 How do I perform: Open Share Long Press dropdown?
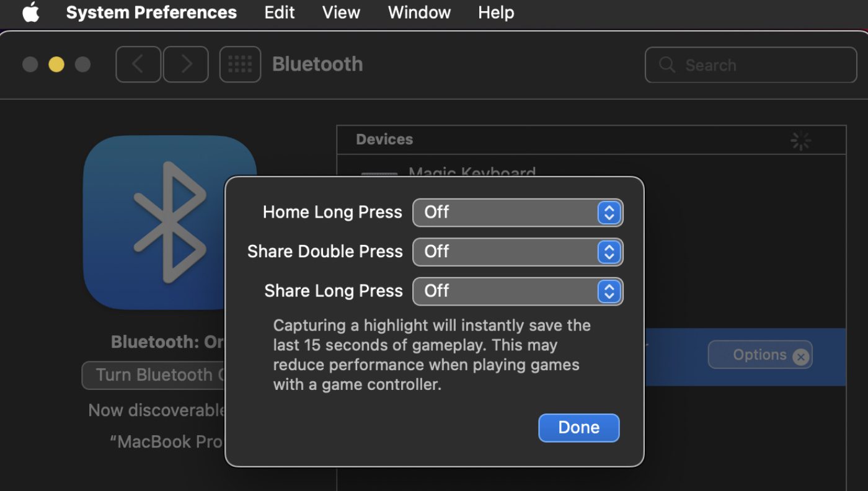coord(517,291)
